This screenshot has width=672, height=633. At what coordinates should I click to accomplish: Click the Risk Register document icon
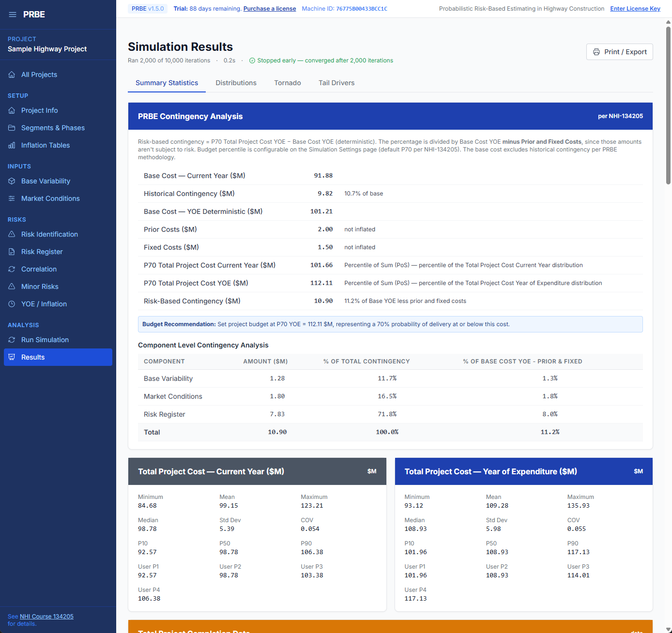(x=12, y=252)
